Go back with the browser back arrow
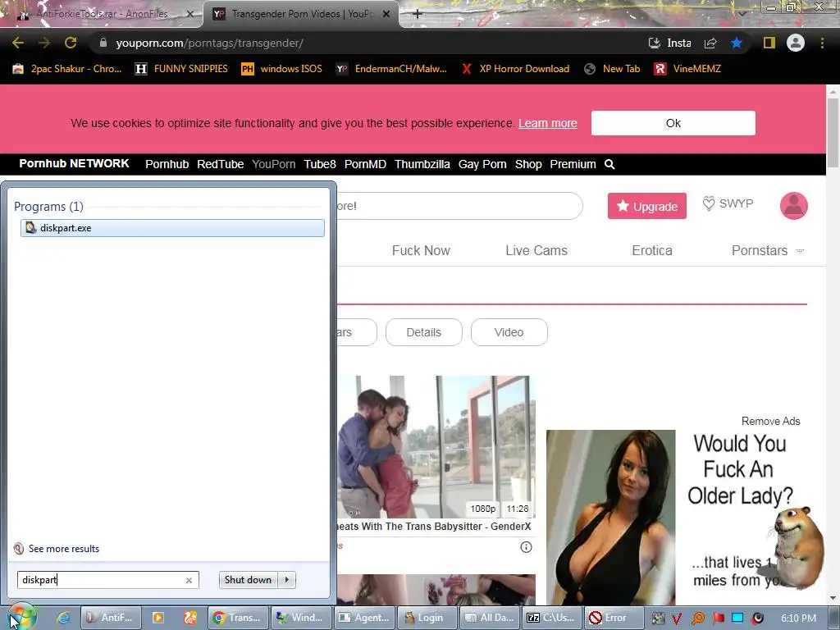The height and width of the screenshot is (630, 840). [x=18, y=43]
